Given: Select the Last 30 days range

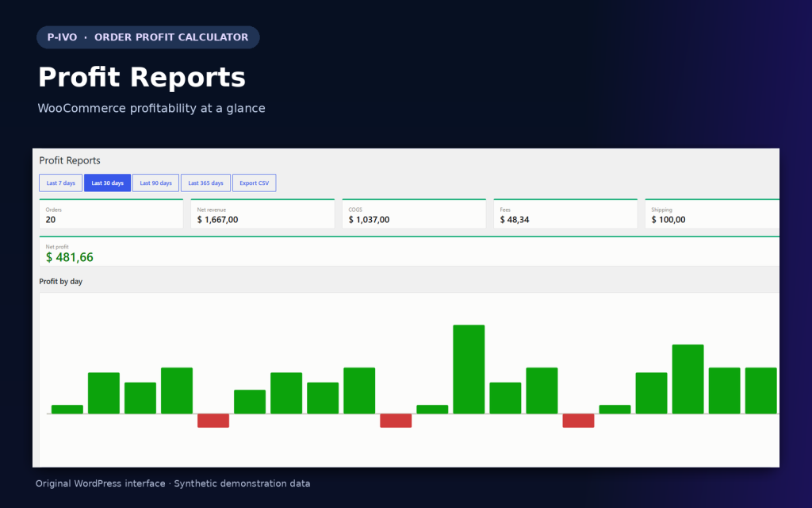Looking at the screenshot, I should [x=107, y=183].
